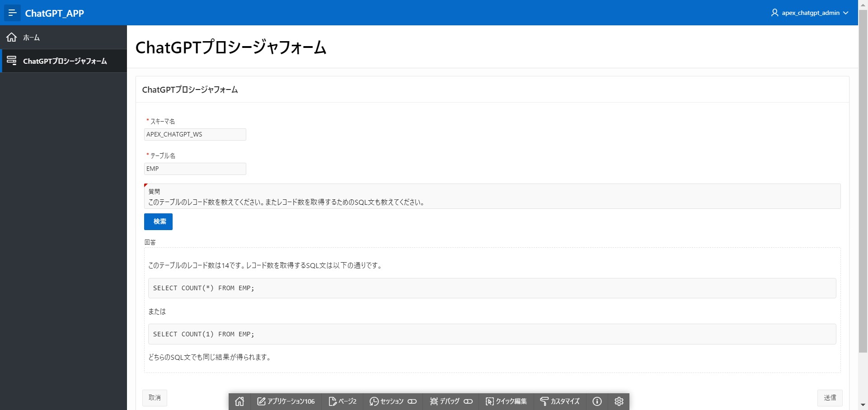Click the このテーブルのレコード数は14です answer line

coord(266,265)
